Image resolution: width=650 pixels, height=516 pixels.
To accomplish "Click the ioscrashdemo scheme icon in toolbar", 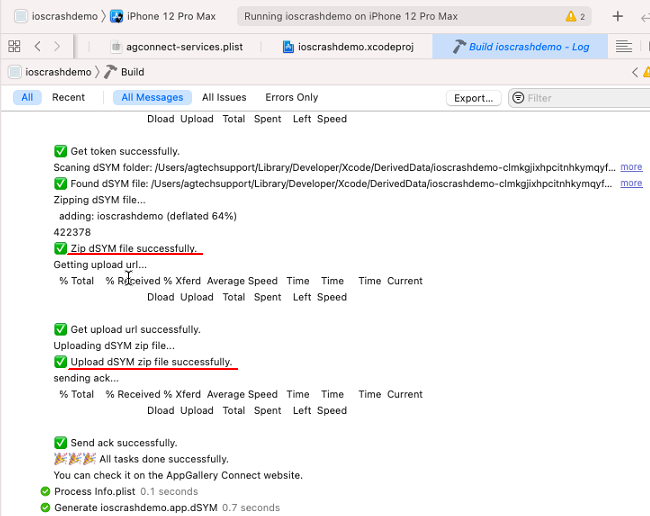I will coord(21,17).
